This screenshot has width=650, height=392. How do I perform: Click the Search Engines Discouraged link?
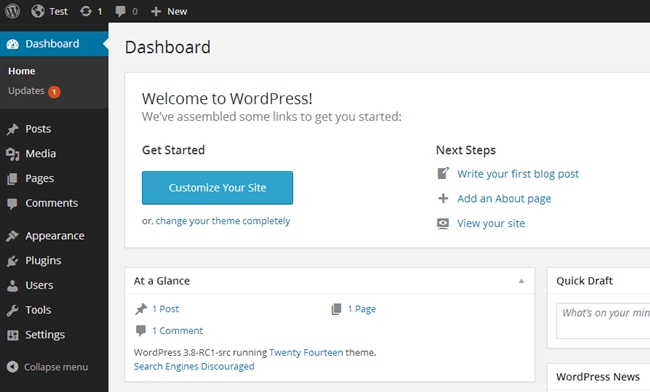[194, 367]
